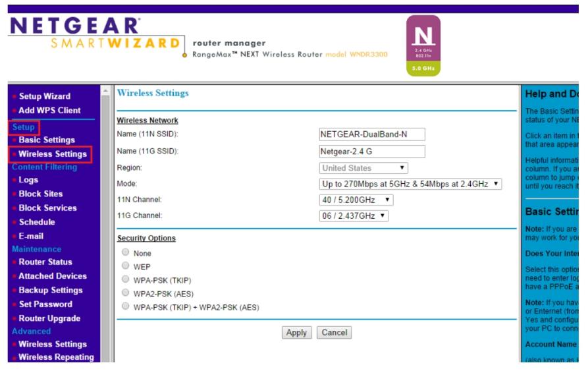Open Wireless Repeating page
Image resolution: width=588 pixels, height=371 pixels.
click(x=56, y=357)
